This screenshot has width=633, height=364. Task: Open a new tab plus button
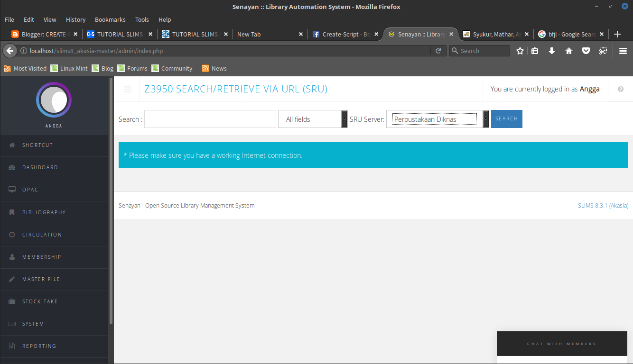coord(617,34)
